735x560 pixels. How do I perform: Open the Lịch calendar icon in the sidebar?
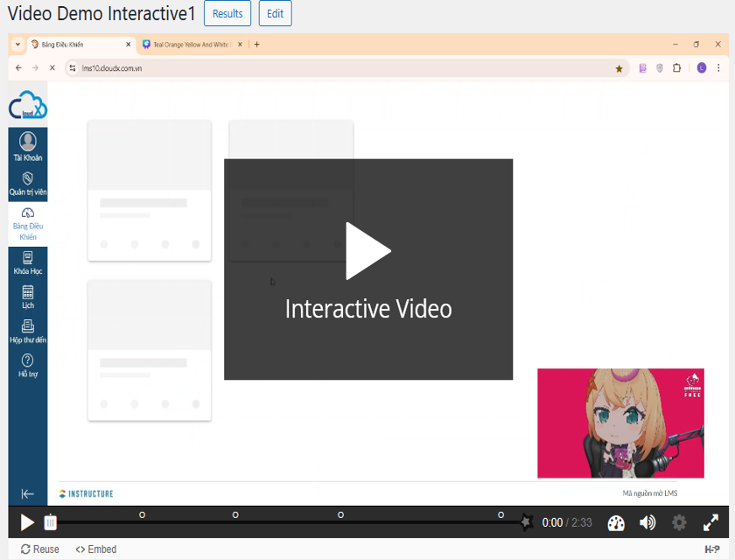28,297
